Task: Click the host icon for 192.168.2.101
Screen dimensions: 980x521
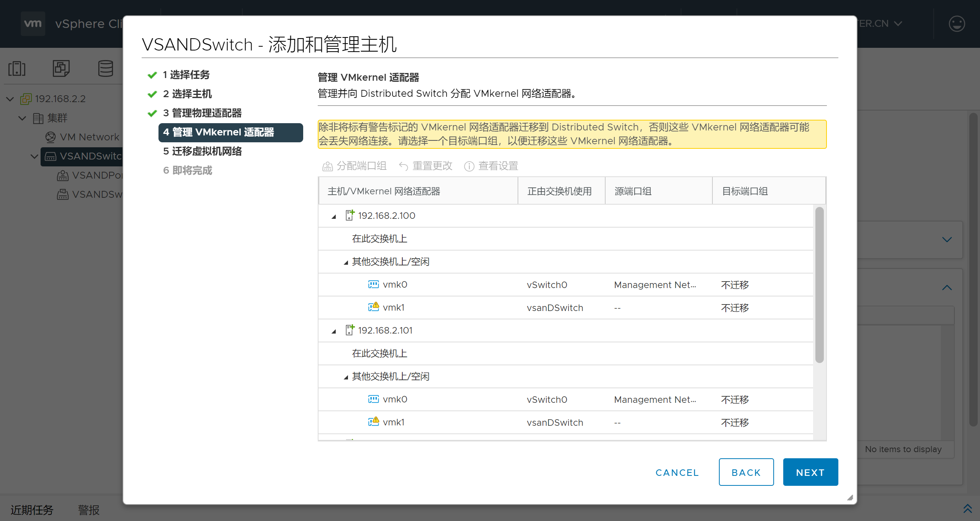Action: (x=350, y=330)
